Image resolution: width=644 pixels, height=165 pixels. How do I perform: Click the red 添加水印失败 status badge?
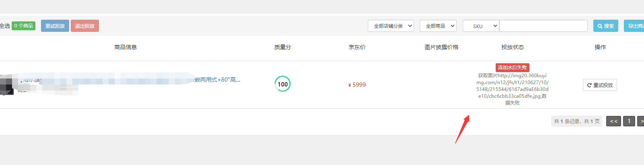(x=512, y=68)
